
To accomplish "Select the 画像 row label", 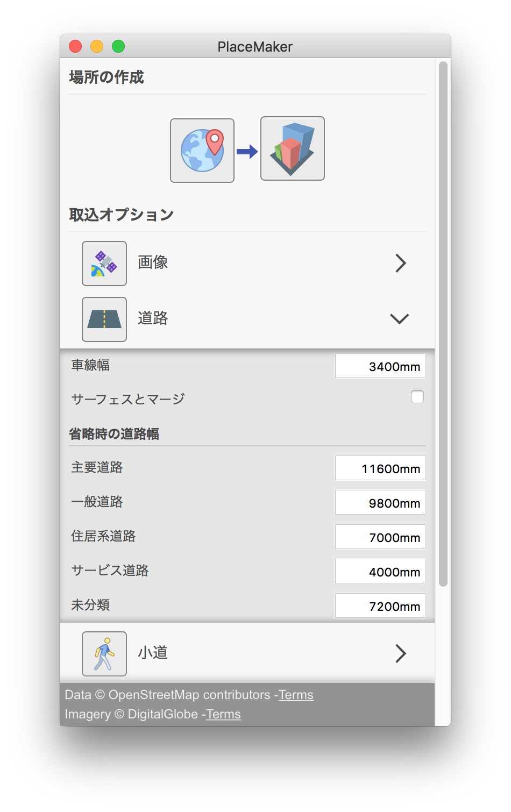I will point(153,262).
